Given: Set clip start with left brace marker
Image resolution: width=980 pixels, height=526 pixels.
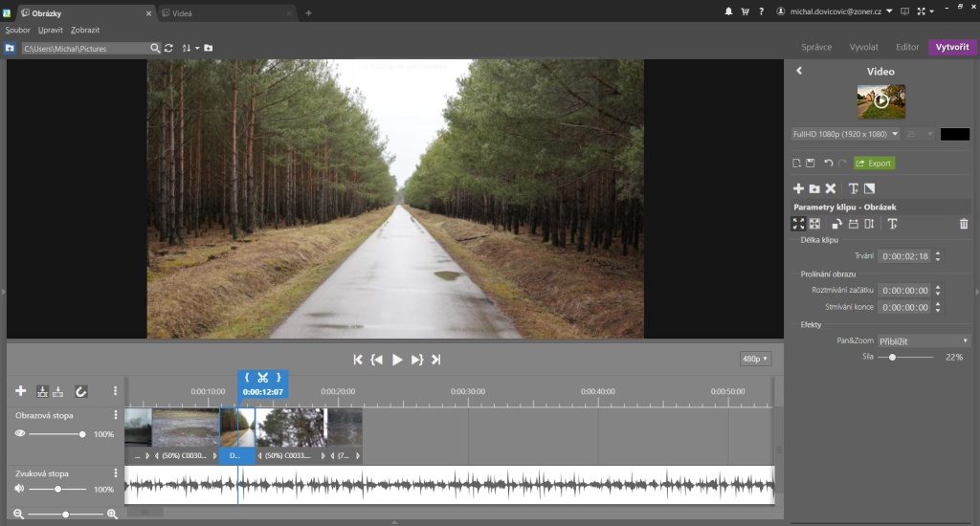Looking at the screenshot, I should point(247,378).
